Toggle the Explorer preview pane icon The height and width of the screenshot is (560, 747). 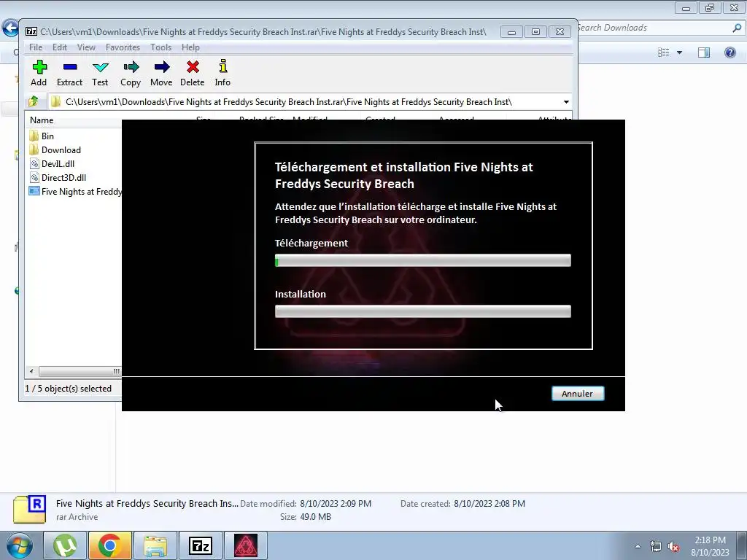tap(704, 52)
